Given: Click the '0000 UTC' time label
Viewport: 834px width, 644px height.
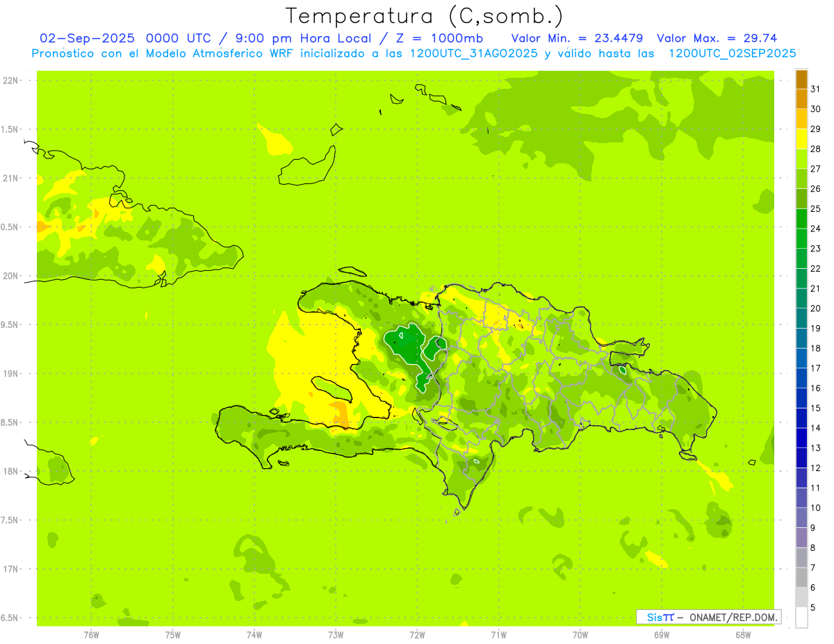Looking at the screenshot, I should [179, 38].
